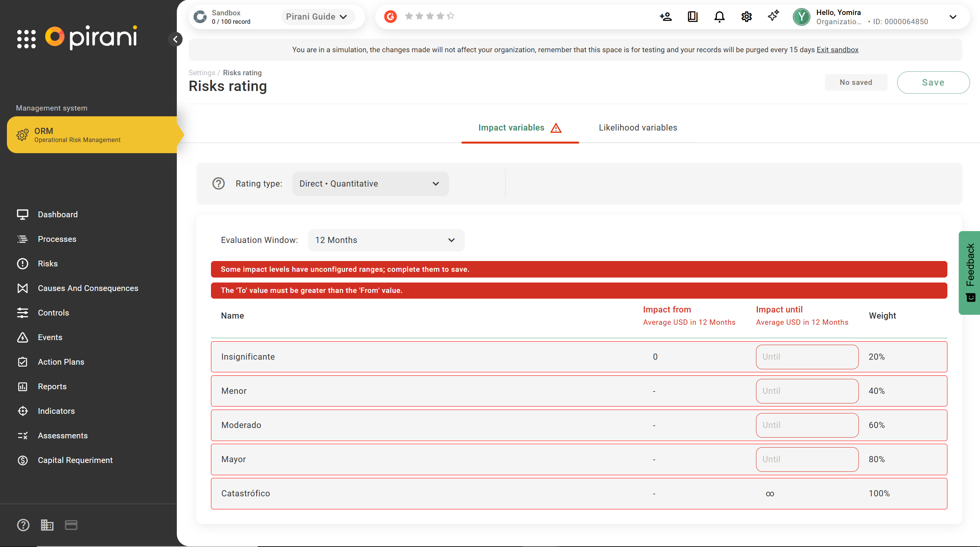Viewport: 980px width, 547px height.
Task: Click the AI sparkle icon
Action: (773, 16)
